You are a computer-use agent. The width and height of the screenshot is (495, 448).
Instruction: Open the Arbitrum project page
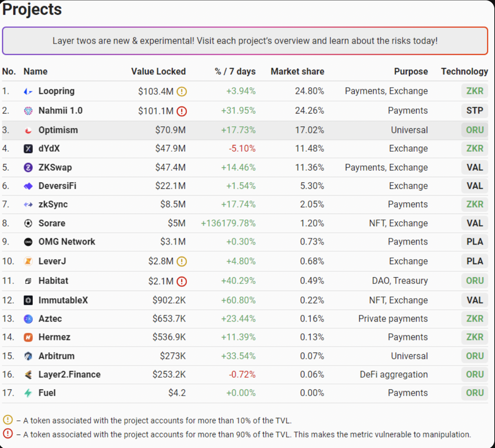(x=56, y=356)
